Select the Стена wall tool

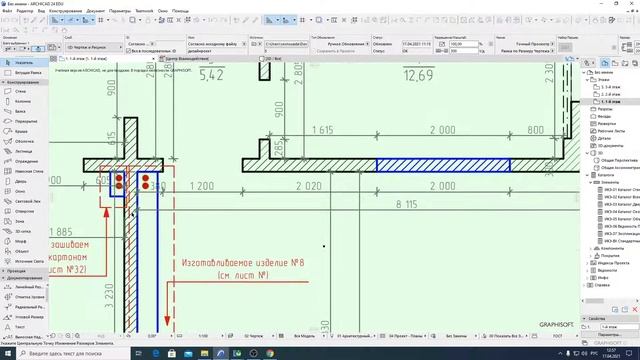(24, 91)
